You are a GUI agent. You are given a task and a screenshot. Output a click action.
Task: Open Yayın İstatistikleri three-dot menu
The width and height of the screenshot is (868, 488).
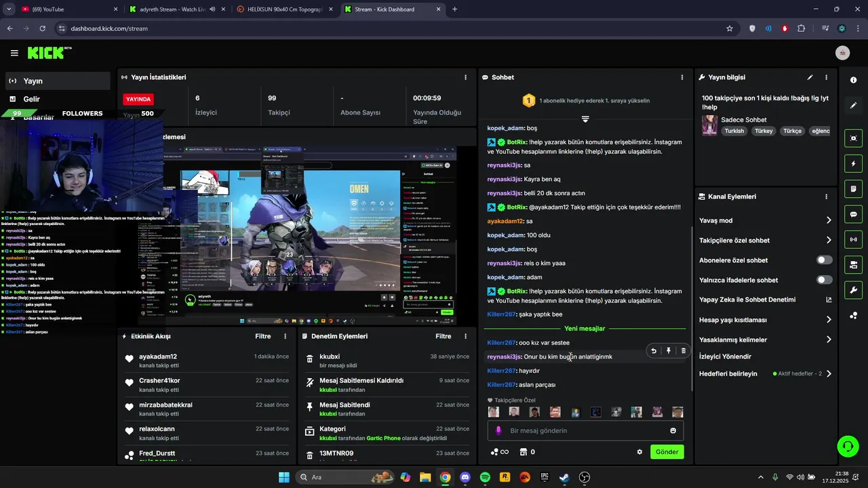pos(465,77)
